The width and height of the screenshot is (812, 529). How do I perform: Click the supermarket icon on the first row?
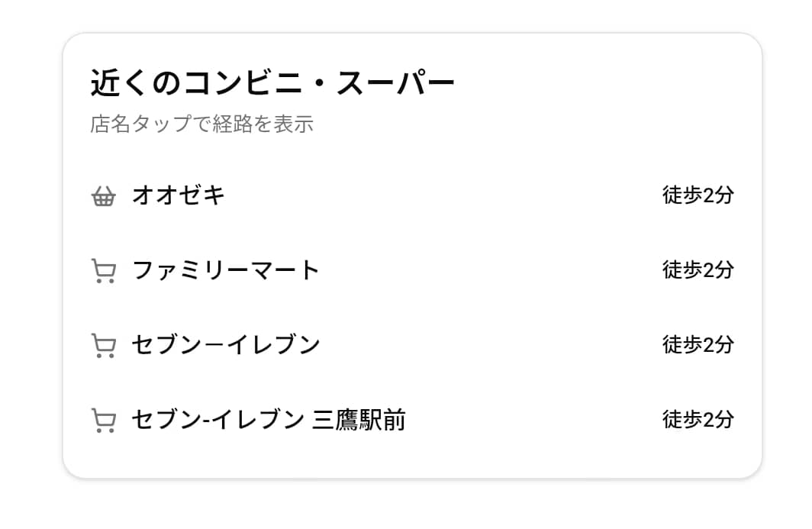105,195
